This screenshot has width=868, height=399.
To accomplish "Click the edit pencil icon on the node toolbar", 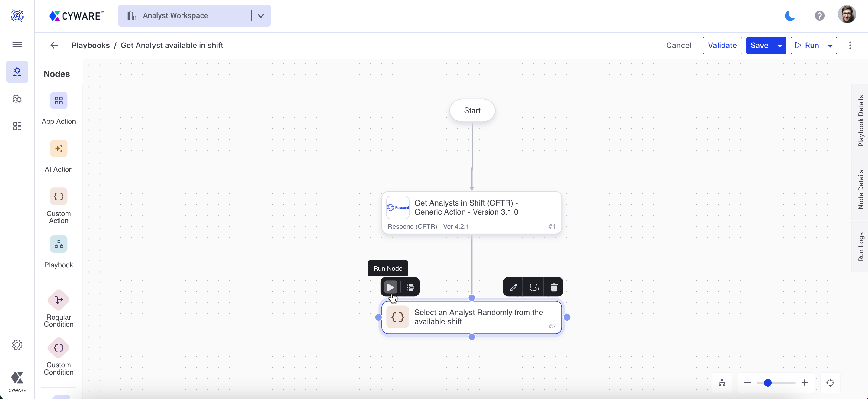I will [513, 287].
